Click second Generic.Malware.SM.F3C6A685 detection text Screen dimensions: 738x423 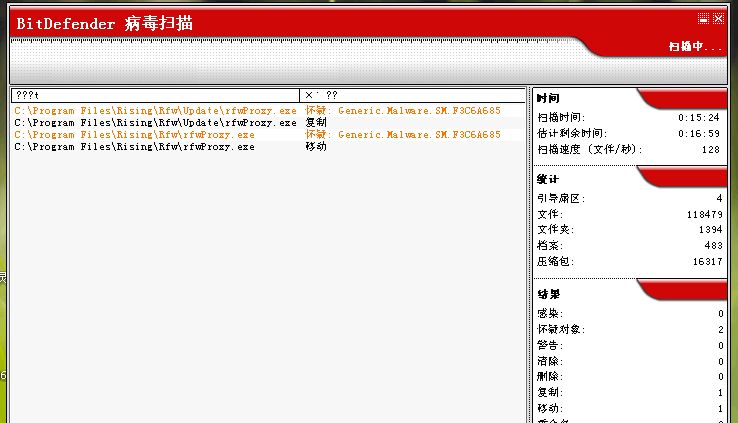click(419, 135)
